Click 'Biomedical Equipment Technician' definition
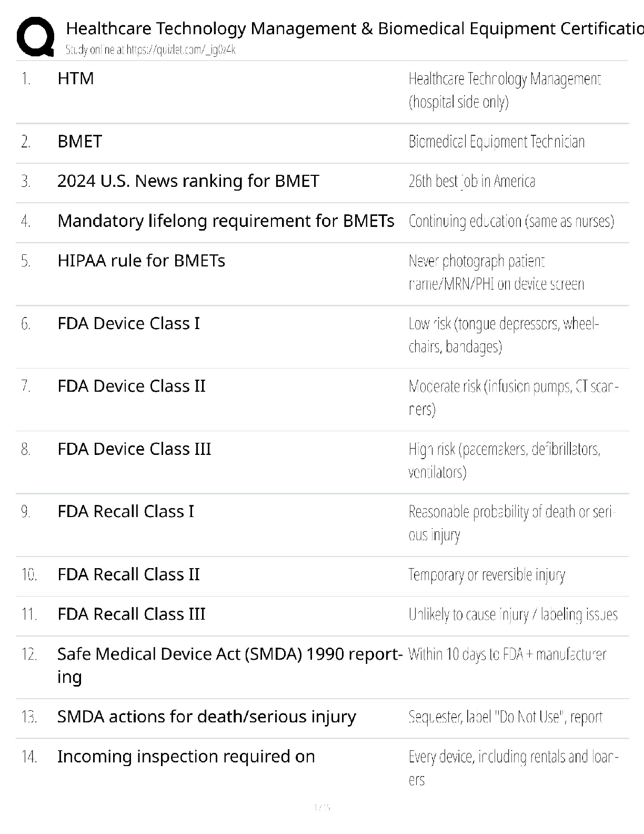 497,142
